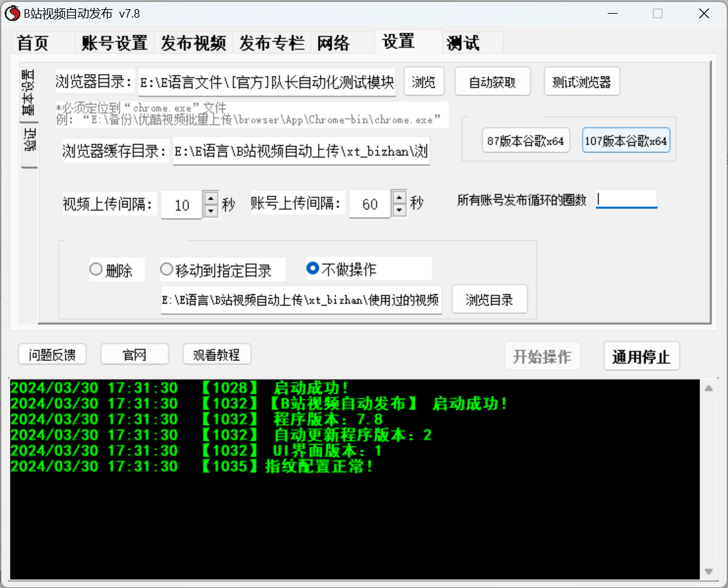Screen dimensions: 728x588
Task: Click the 测试浏览器 button
Action: tap(581, 82)
